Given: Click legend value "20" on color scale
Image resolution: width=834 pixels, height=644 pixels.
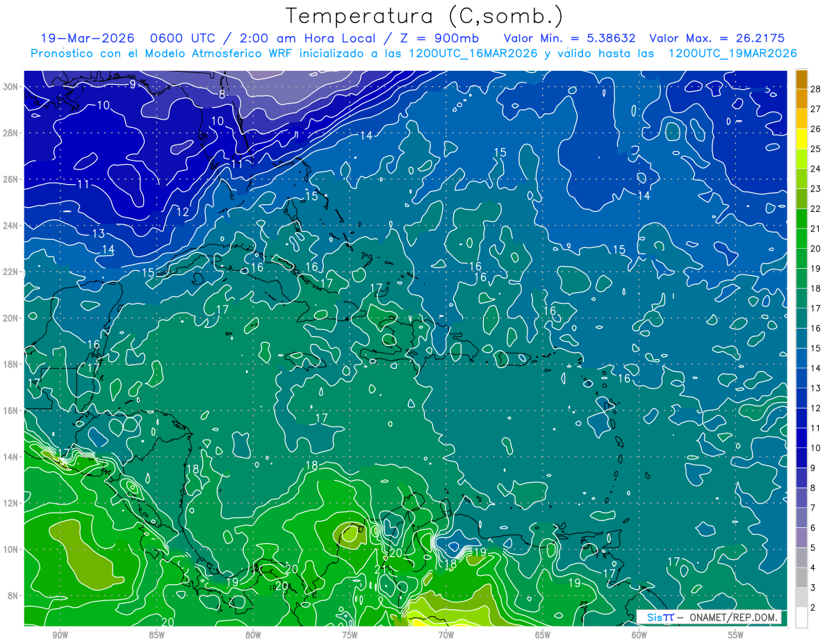Looking at the screenshot, I should [x=816, y=249].
